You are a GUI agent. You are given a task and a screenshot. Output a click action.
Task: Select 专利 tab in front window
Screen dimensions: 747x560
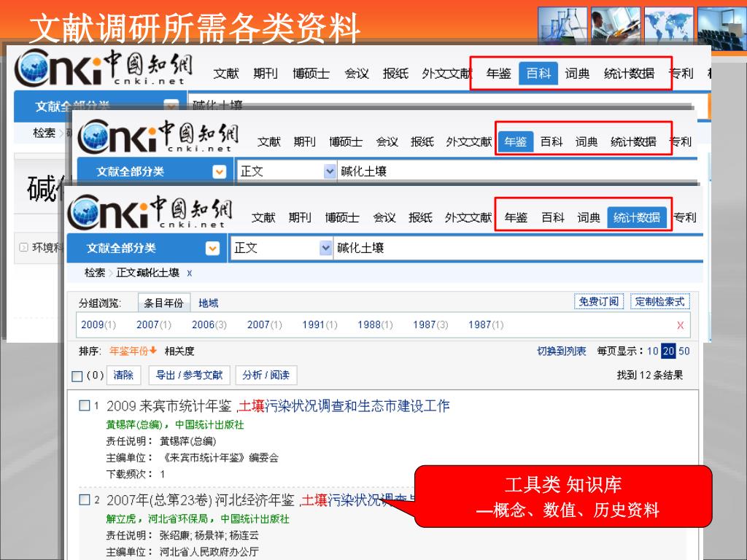tap(685, 217)
